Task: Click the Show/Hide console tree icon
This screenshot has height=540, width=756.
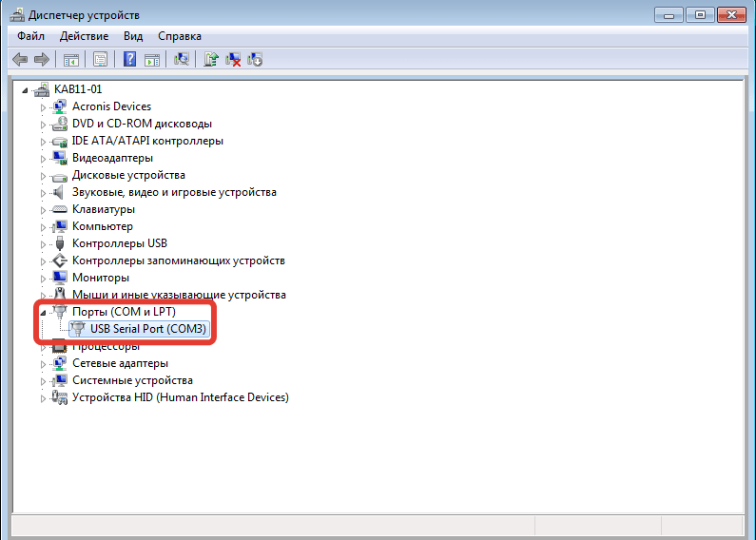Action: pos(70,59)
